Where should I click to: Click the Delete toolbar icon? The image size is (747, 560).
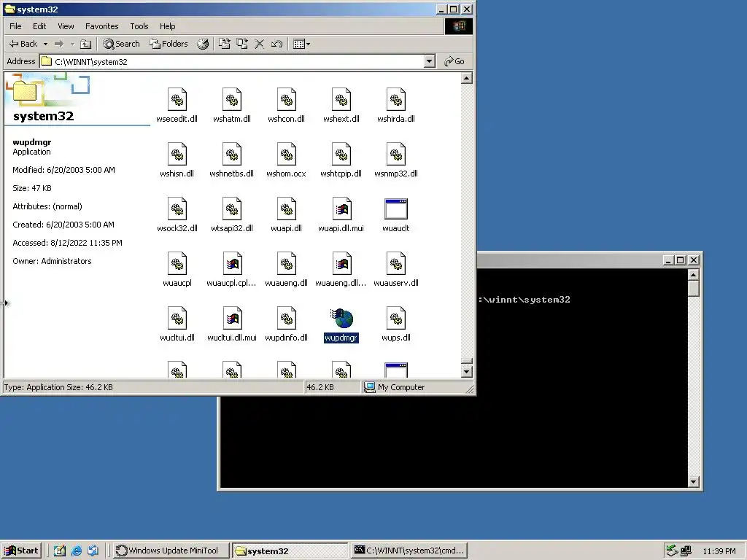pos(259,44)
